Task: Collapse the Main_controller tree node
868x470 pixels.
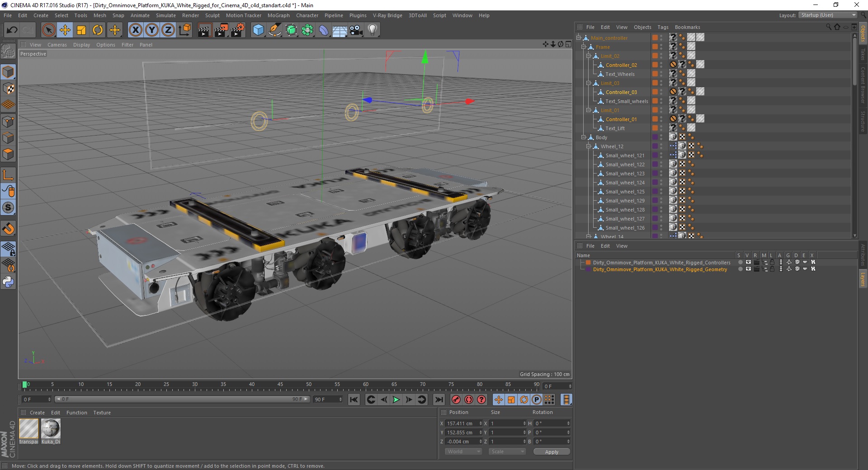Action: pyautogui.click(x=579, y=38)
